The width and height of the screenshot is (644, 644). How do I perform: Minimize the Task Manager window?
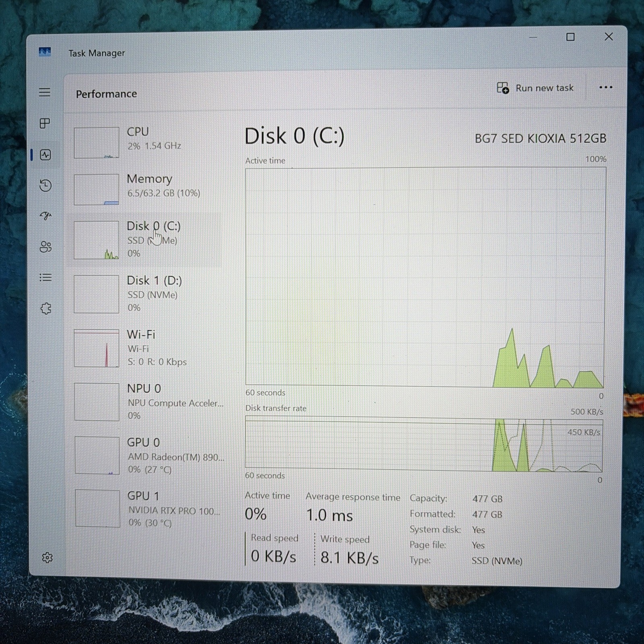click(533, 37)
